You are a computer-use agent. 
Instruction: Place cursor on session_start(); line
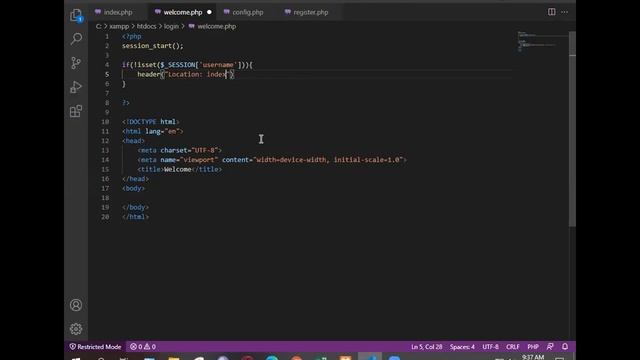point(153,46)
